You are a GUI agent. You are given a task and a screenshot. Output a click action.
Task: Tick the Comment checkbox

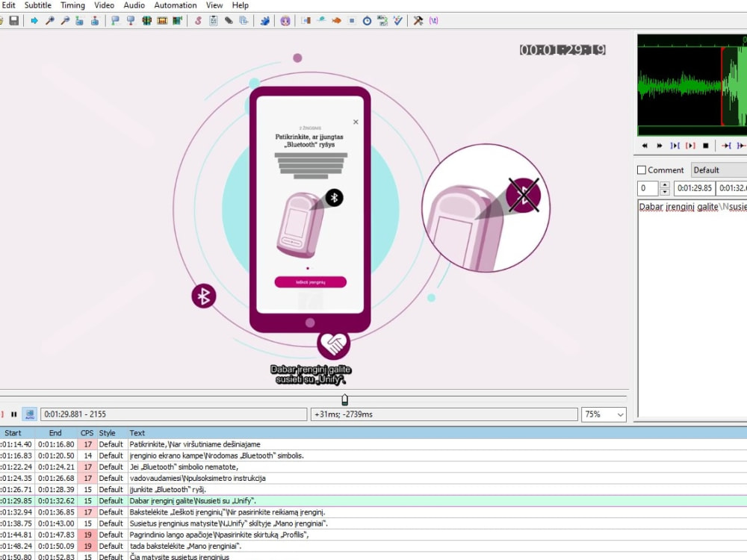(642, 170)
